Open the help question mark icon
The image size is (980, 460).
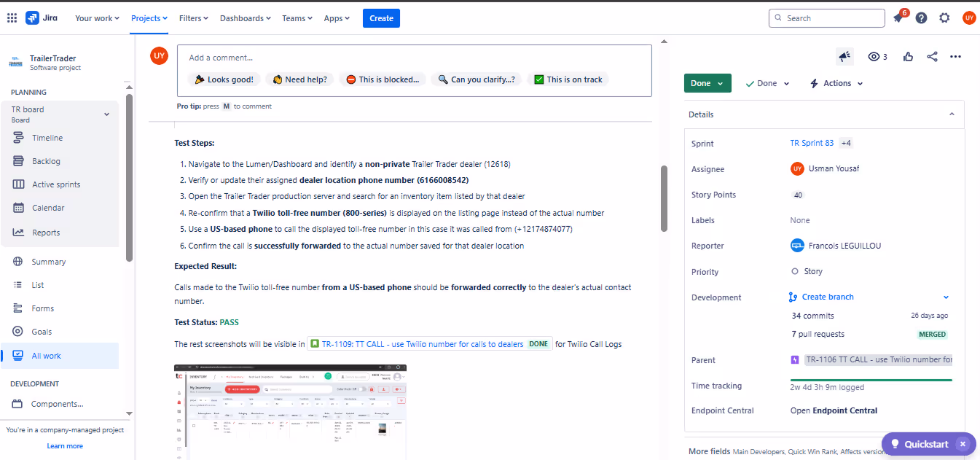[922, 18]
